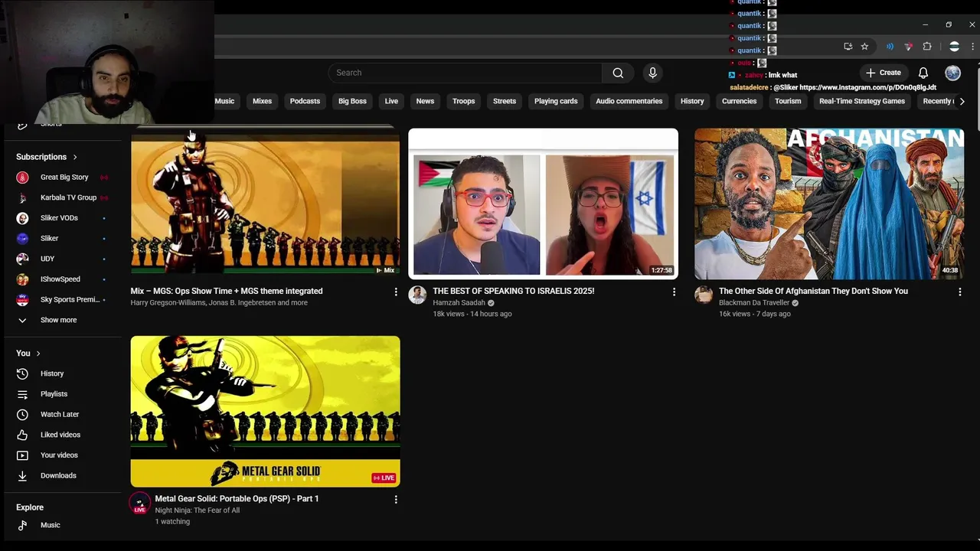Select the Live category chip
Viewport: 980px width, 551px height.
(391, 101)
